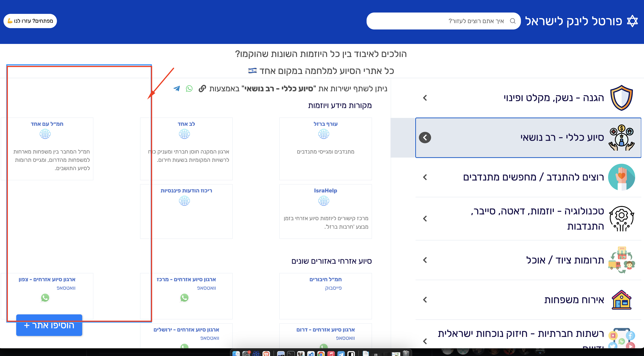644x356 pixels.
Task: Click the הוסיפו אתר + button
Action: point(49,325)
